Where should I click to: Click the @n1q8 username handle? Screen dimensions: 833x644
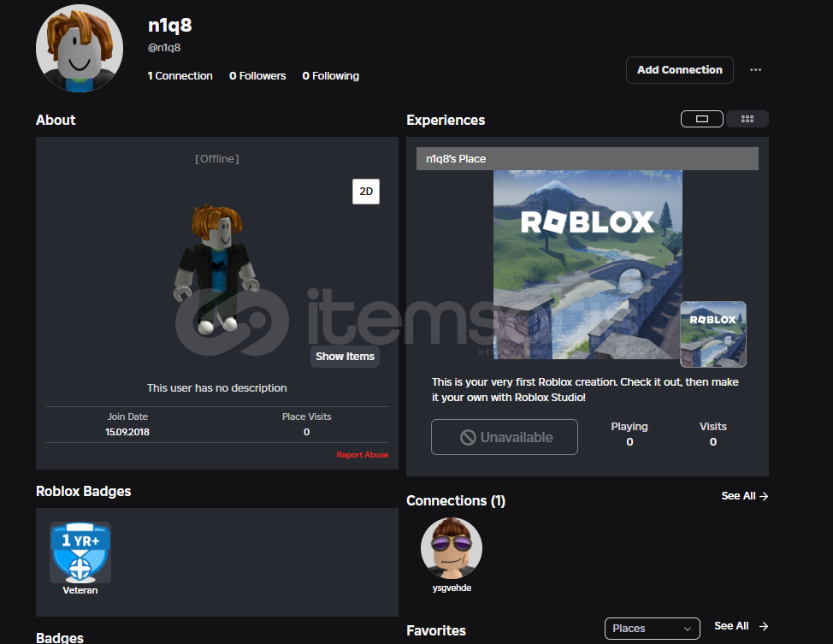tap(164, 48)
